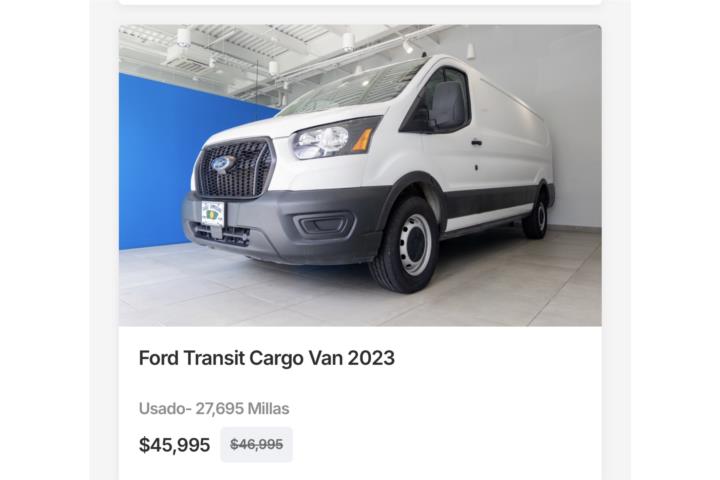
Task: Click the fog light cover on the bumper
Action: pos(324,225)
